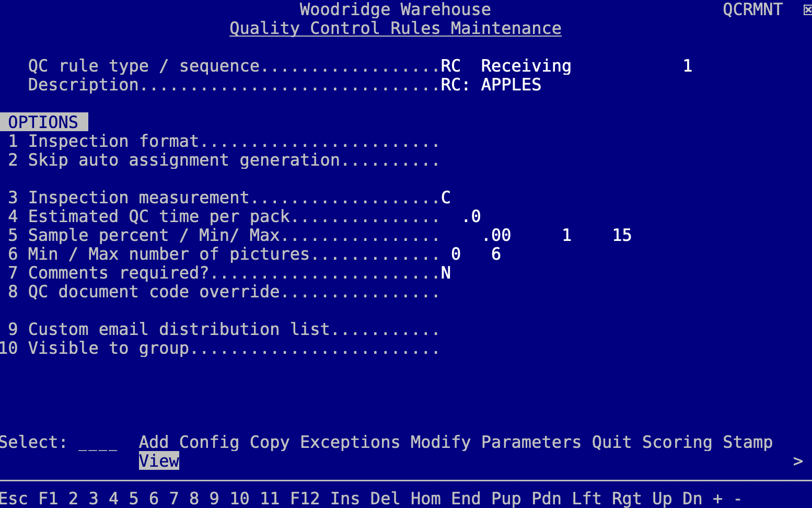
Task: Click the QC document code override line
Action: click(224, 292)
